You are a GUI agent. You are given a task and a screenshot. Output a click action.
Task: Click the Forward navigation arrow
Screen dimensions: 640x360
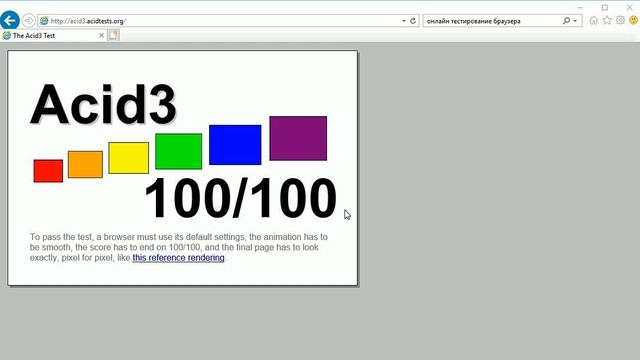[x=29, y=20]
